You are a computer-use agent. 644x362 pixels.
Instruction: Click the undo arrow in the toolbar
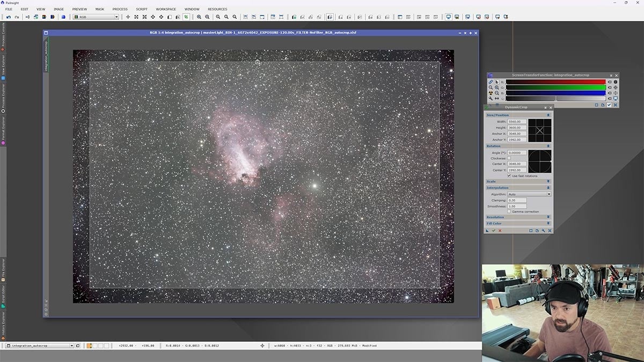[x=9, y=17]
